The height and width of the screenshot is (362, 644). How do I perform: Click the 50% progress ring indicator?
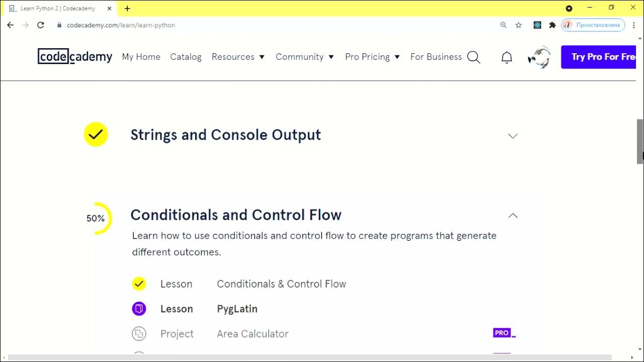97,218
